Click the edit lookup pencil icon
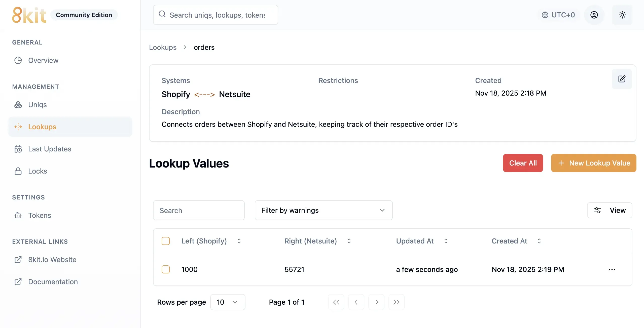The image size is (644, 328). point(622,79)
